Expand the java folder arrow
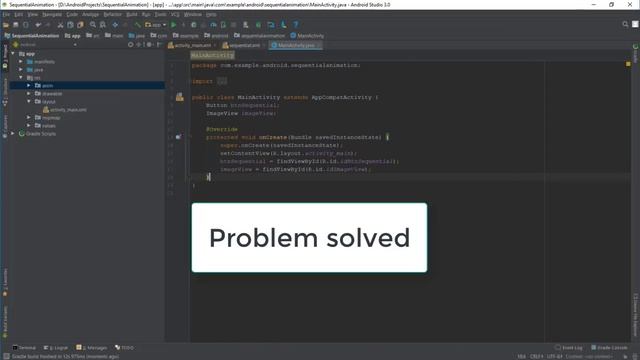This screenshot has width=640, height=360. tap(21, 69)
